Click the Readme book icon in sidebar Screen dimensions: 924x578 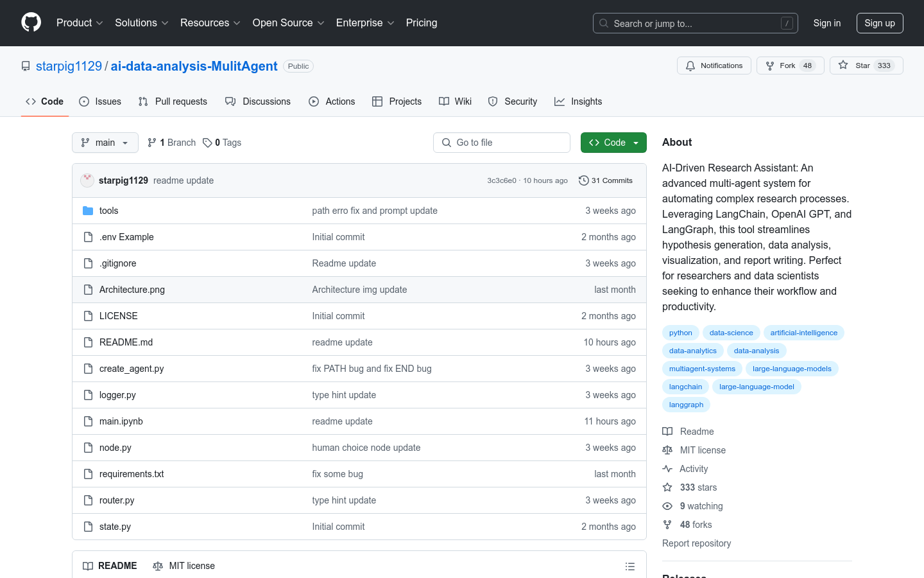pos(667,431)
